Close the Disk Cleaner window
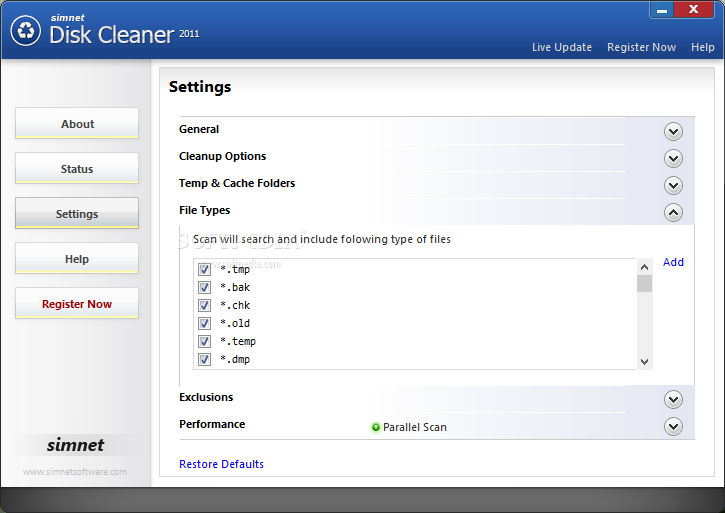725x513 pixels. (694, 10)
